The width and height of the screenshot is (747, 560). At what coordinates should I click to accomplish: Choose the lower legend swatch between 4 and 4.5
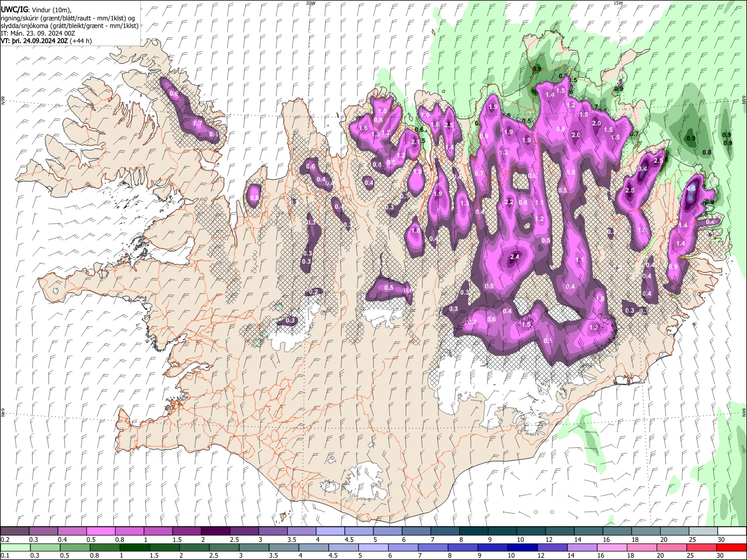tap(314, 547)
